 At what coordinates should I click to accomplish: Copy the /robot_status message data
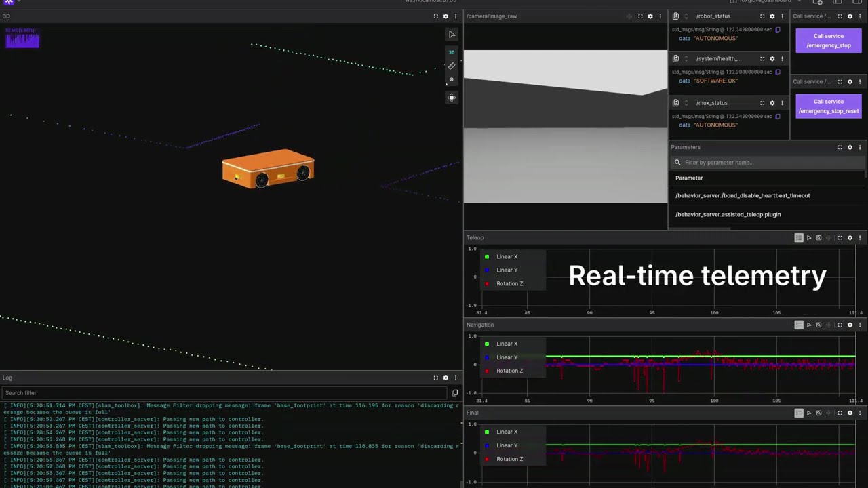(778, 30)
